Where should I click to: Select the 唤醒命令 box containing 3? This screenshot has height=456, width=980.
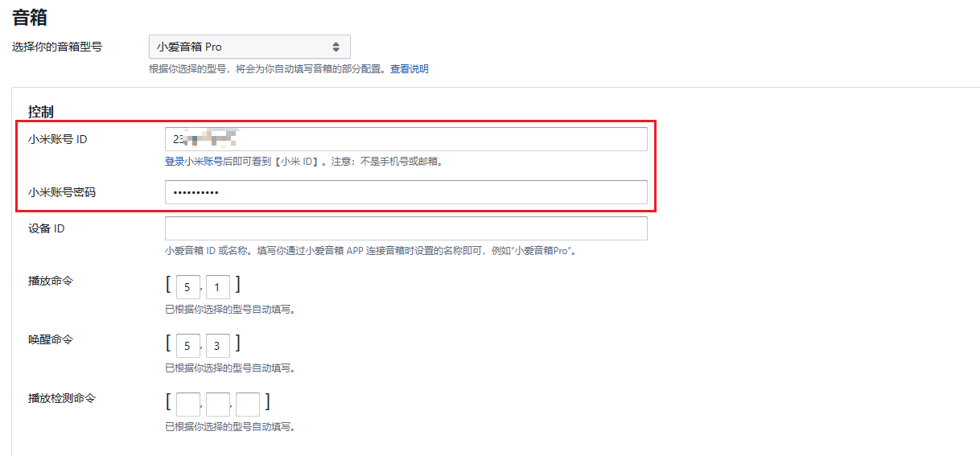pyautogui.click(x=217, y=346)
